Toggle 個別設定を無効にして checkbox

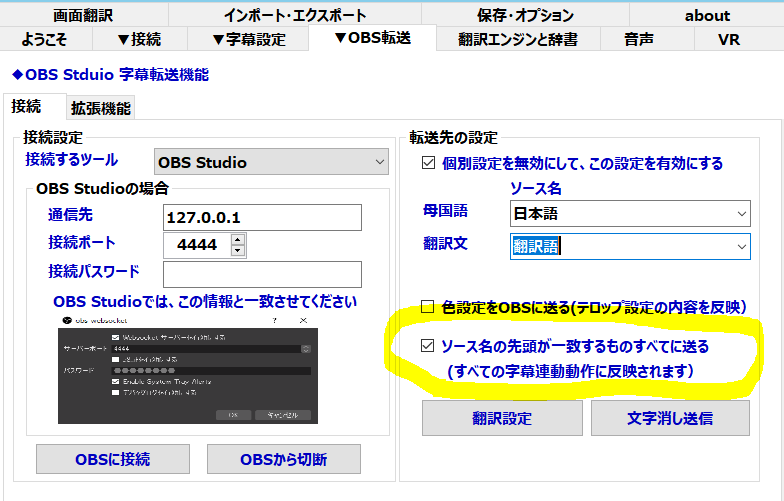pyautogui.click(x=428, y=163)
